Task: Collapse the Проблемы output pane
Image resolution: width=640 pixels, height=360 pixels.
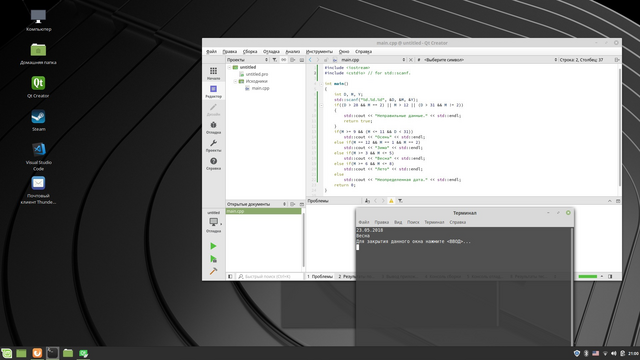Action: click(610, 201)
